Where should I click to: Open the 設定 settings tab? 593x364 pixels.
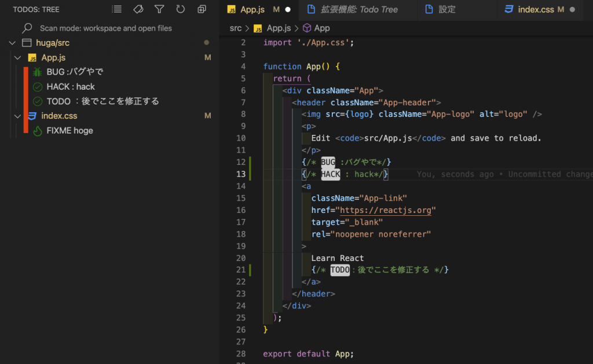(x=446, y=9)
